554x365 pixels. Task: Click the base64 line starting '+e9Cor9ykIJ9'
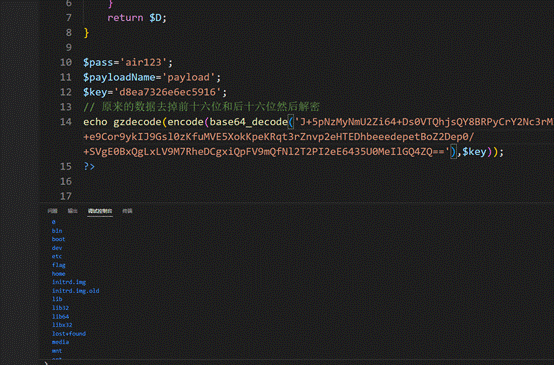(x=279, y=137)
